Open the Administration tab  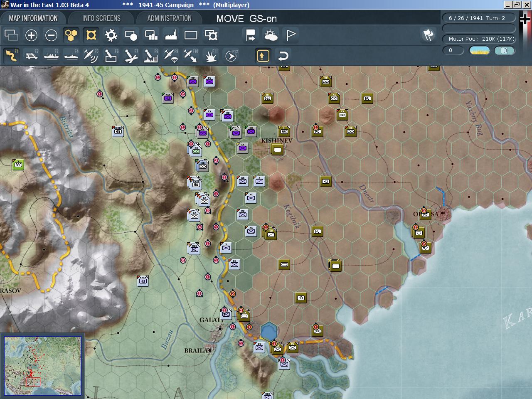(x=169, y=18)
